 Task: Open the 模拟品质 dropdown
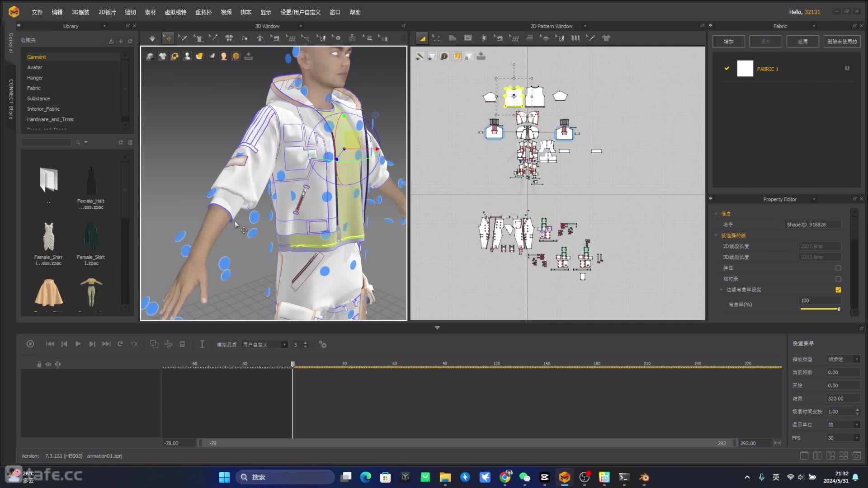click(264, 345)
